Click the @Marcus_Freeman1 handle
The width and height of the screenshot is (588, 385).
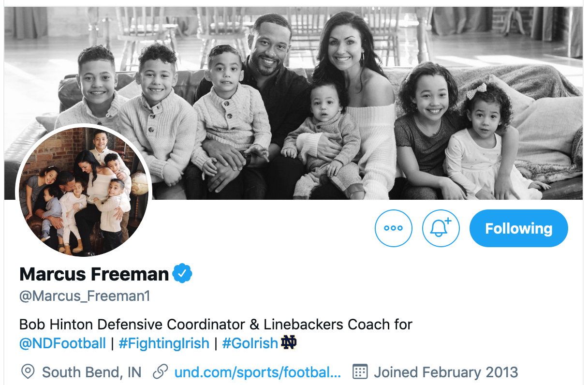point(85,296)
